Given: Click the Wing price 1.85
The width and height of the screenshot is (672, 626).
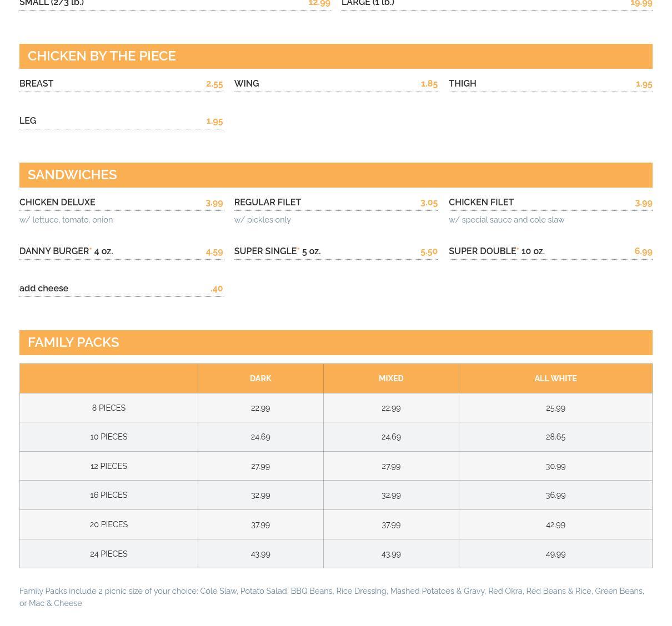Looking at the screenshot, I should 429,84.
